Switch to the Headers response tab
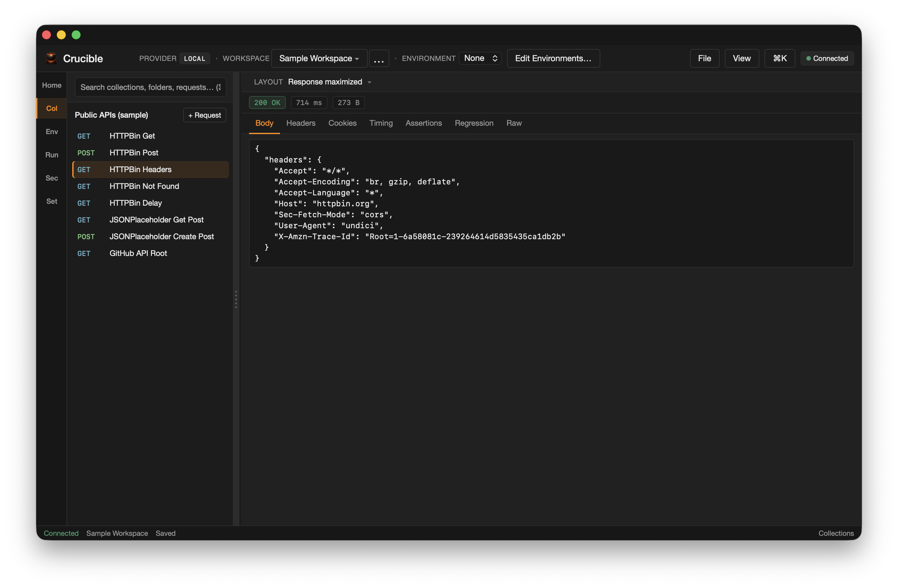 click(301, 123)
